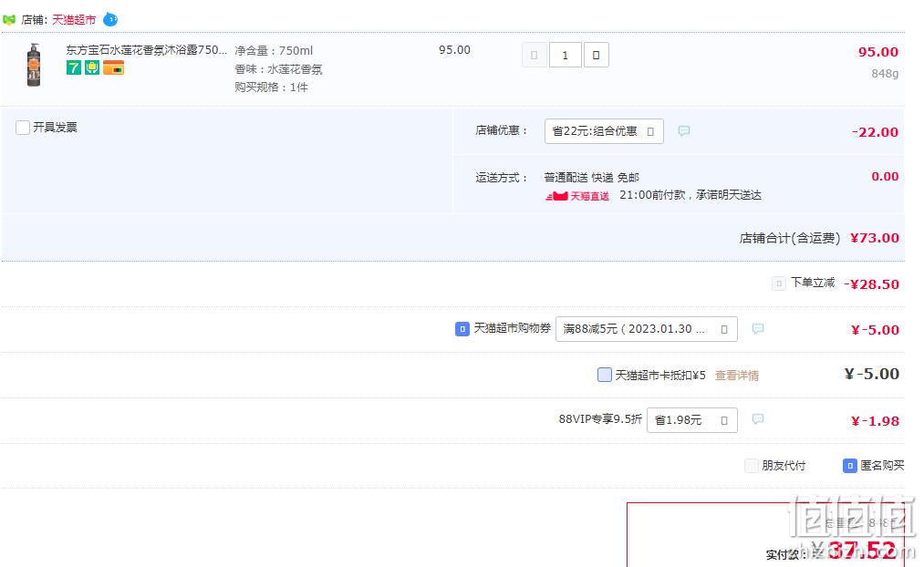Click the info bubble beside coupon dropdown
Viewport: 924px width, 567px height.
[758, 328]
